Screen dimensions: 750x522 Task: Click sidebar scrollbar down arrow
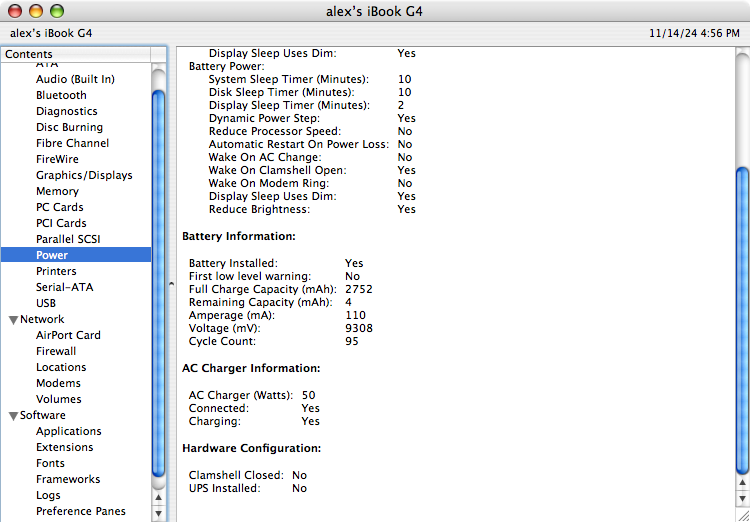point(158,514)
